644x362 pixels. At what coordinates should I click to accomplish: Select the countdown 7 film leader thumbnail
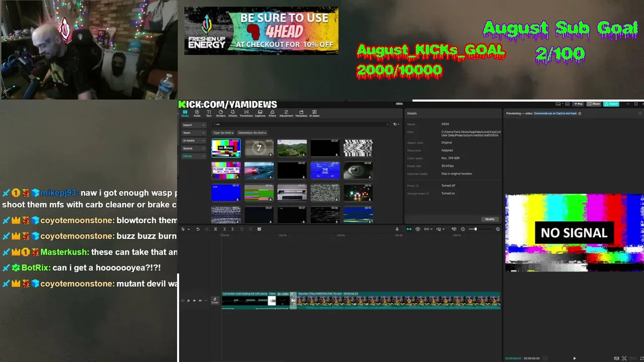point(259,148)
